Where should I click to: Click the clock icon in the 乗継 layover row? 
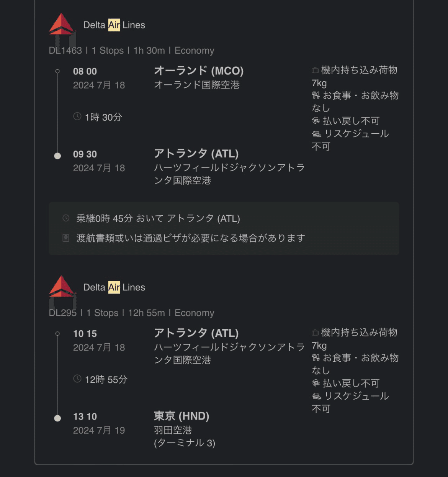coord(65,218)
